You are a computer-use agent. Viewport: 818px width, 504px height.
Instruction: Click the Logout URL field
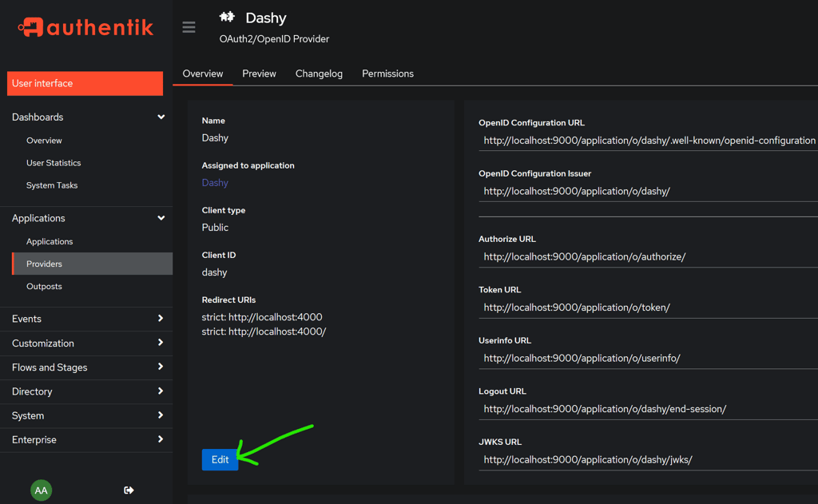pos(648,409)
